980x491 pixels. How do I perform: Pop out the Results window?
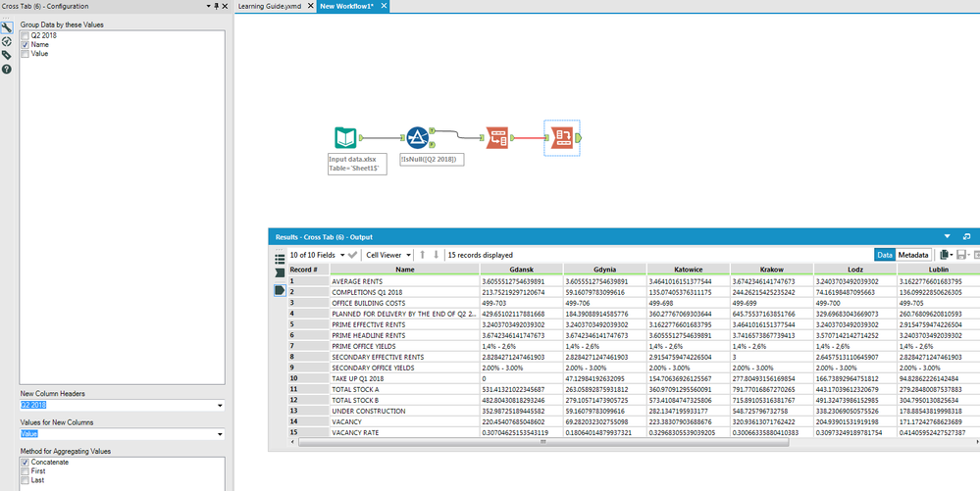(x=967, y=237)
